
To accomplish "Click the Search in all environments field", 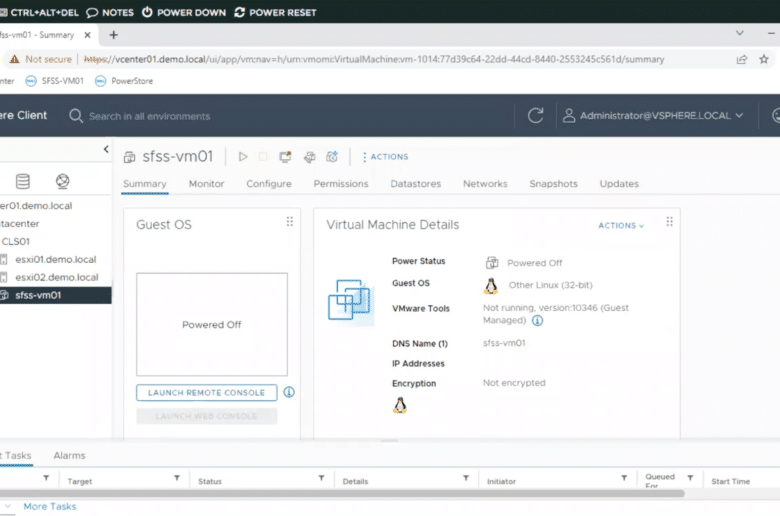I will point(149,116).
